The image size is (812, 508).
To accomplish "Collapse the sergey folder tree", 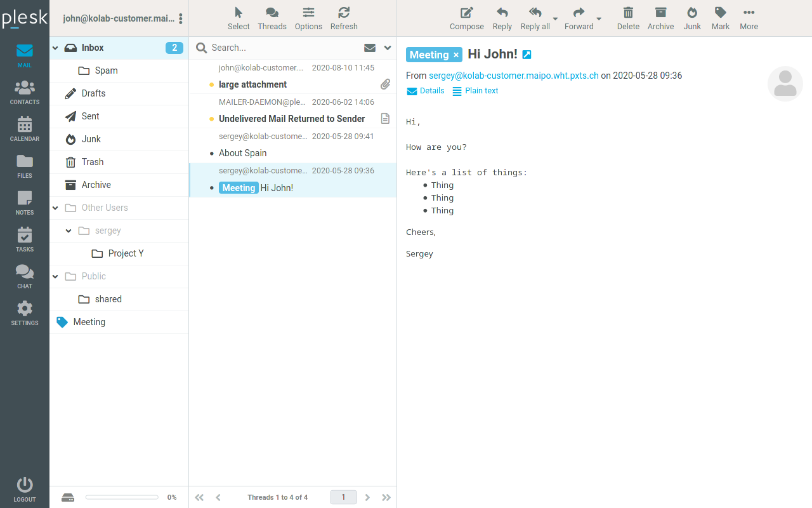I will tap(68, 231).
